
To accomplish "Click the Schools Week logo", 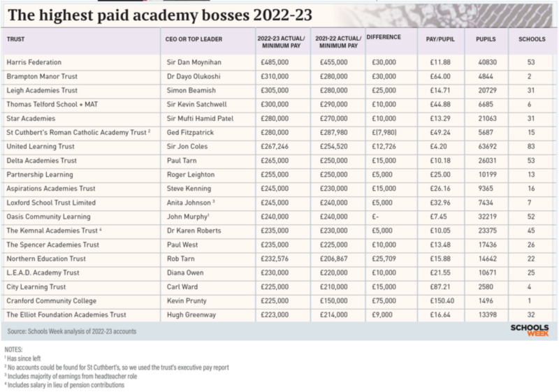I will click(x=530, y=331).
